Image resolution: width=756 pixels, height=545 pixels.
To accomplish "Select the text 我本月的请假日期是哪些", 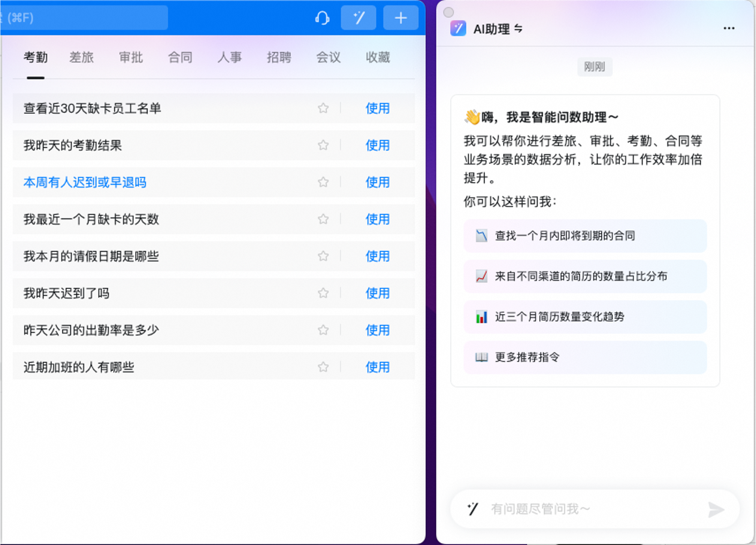I will (x=91, y=256).
